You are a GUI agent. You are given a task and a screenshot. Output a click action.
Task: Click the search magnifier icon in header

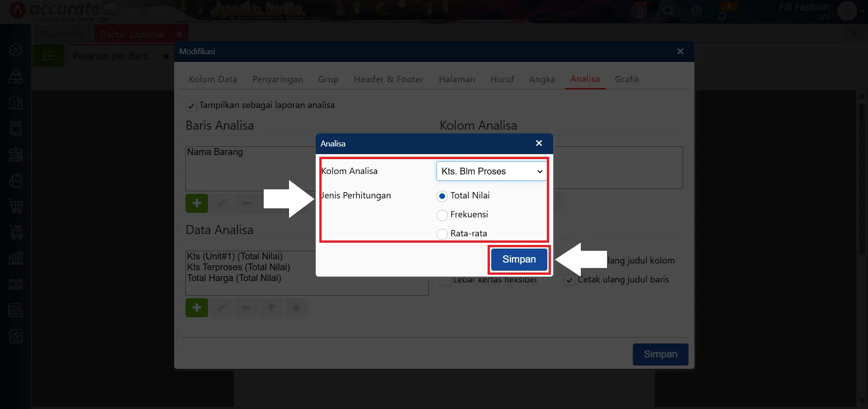click(668, 11)
